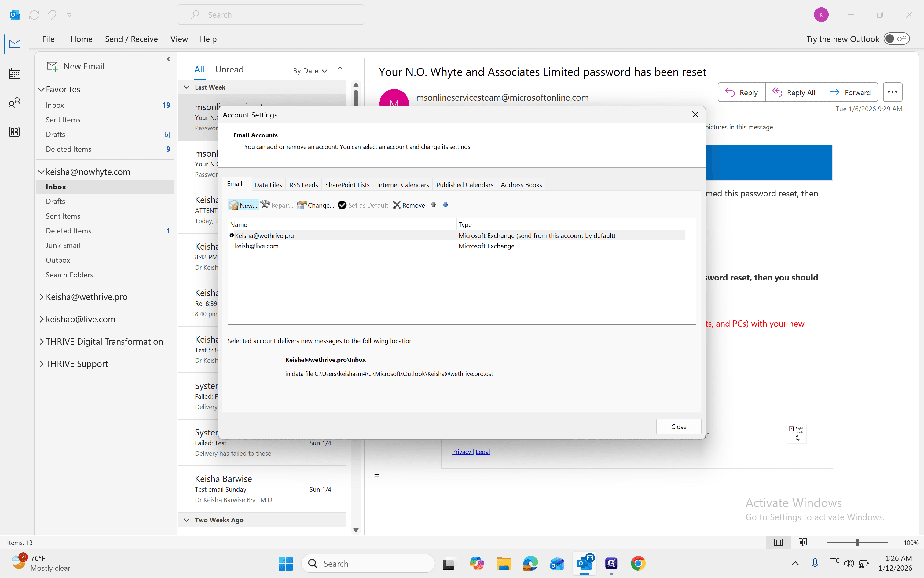Collapse the folder pane arrow
The image size is (924, 578).
click(168, 59)
